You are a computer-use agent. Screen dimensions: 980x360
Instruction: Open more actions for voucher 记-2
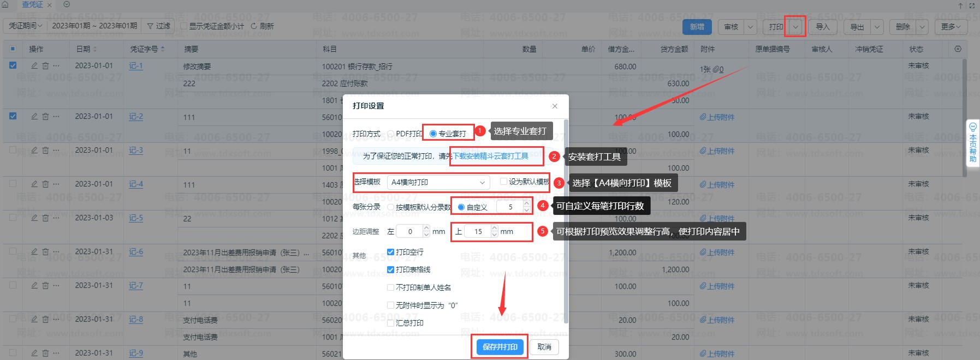click(56, 116)
